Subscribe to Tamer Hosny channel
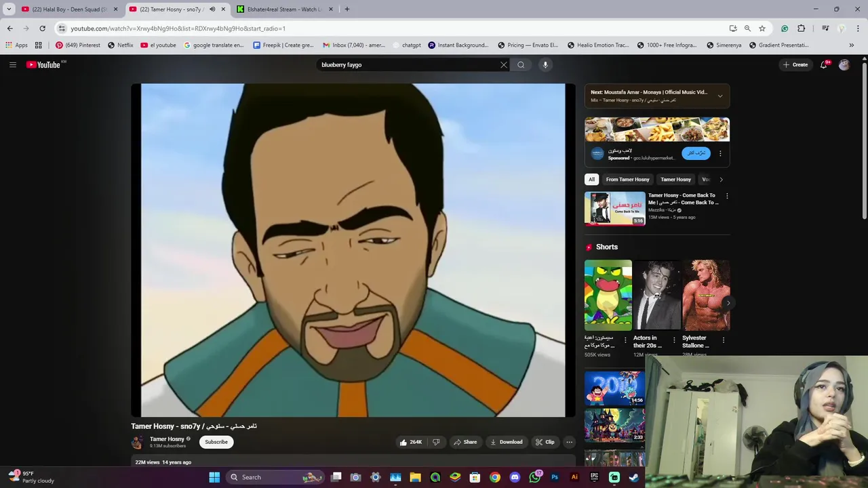Image resolution: width=868 pixels, height=488 pixels. pos(216,442)
